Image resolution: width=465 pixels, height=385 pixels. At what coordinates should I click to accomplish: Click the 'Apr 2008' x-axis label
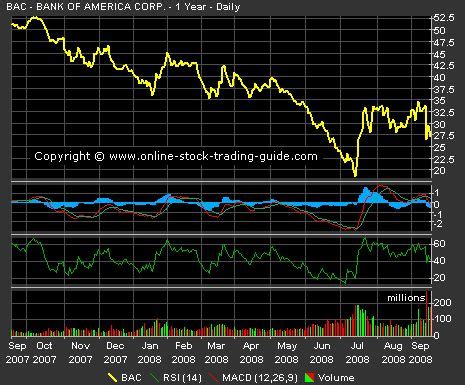251,353
